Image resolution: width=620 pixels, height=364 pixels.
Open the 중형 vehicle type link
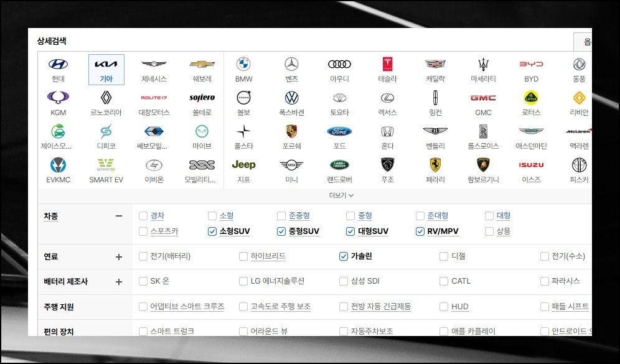pyautogui.click(x=365, y=216)
